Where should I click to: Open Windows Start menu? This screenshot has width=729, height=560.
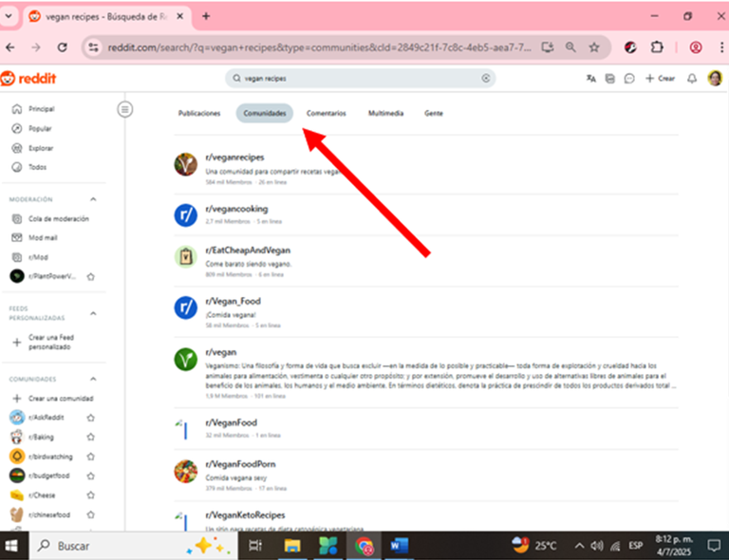pyautogui.click(x=11, y=546)
